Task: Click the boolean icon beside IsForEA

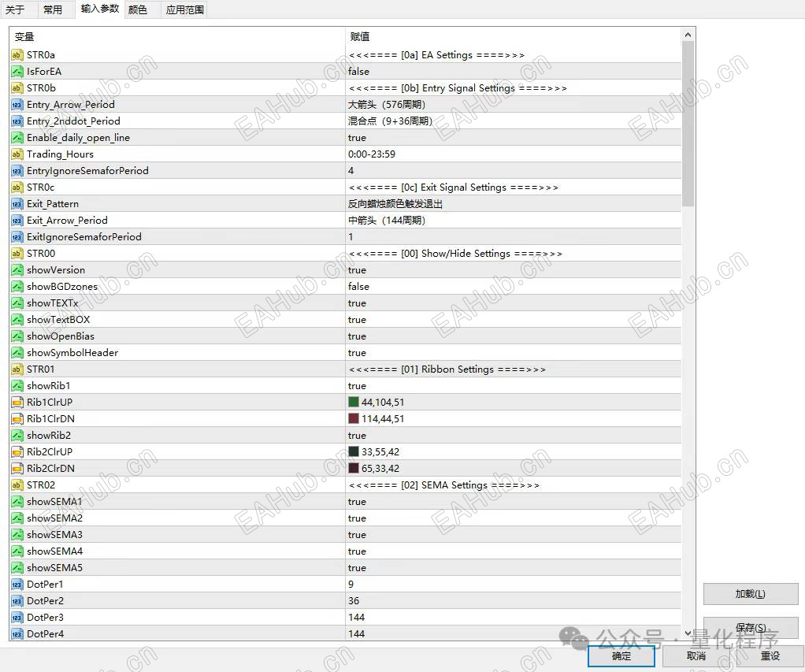Action: (17, 72)
